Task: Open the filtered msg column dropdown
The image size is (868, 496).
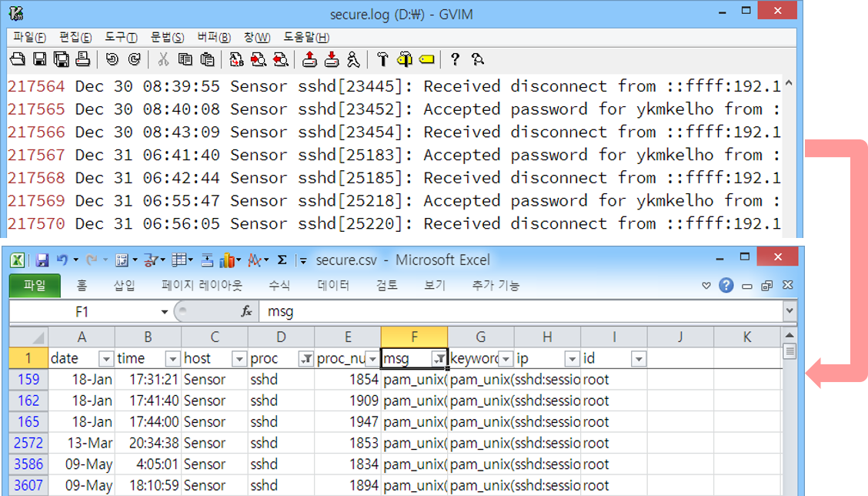Action: coord(439,359)
